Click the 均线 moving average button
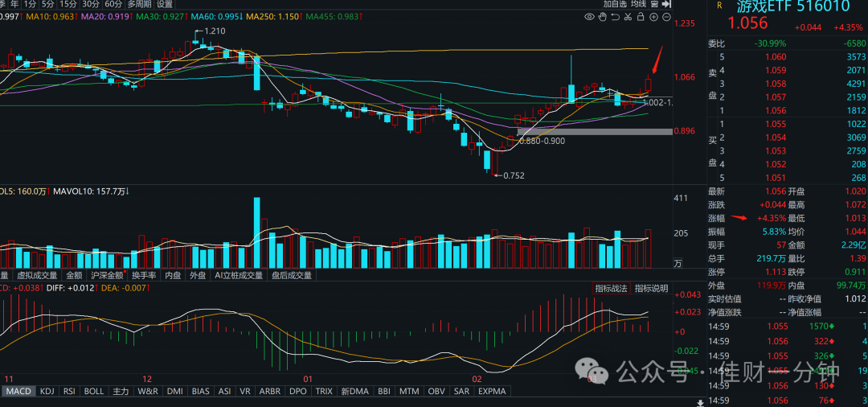 coord(639,4)
